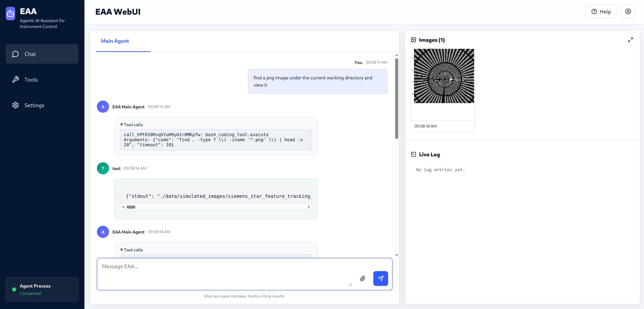
Task: Open the Chat section in sidebar
Action: (42, 54)
